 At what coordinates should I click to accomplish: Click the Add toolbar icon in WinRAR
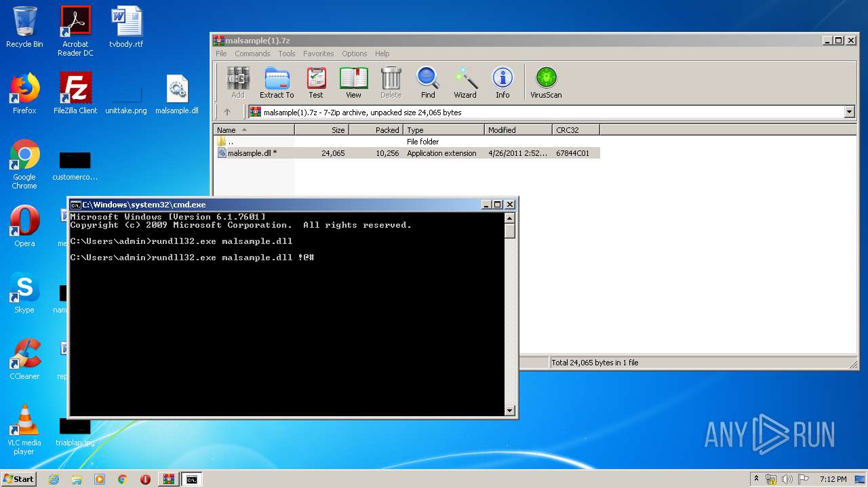point(238,83)
